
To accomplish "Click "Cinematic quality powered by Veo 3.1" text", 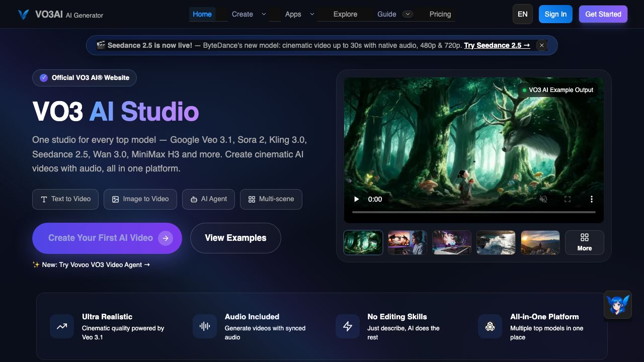I will click(123, 333).
